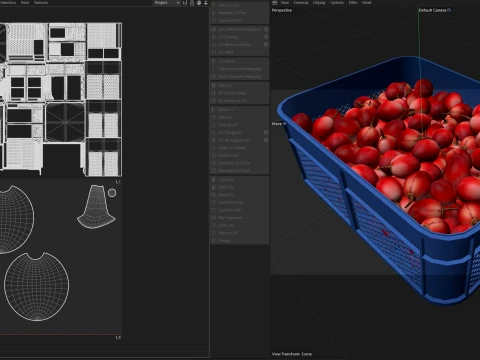
Task: Open the Cameras menu
Action: point(301,3)
